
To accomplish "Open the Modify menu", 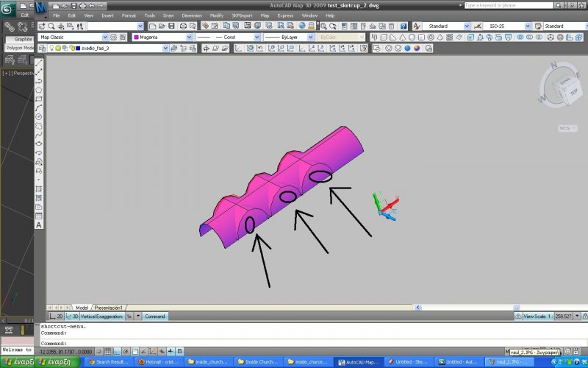I will 217,15.
